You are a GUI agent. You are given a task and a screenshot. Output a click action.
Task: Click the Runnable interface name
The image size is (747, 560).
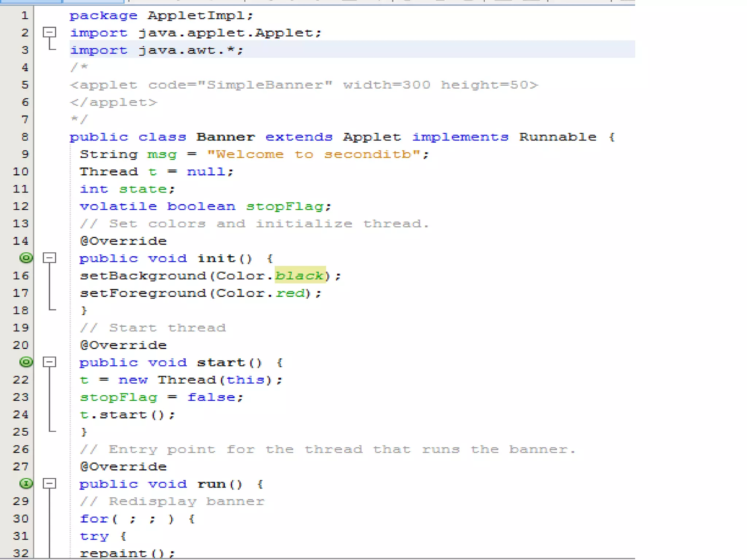coord(557,137)
